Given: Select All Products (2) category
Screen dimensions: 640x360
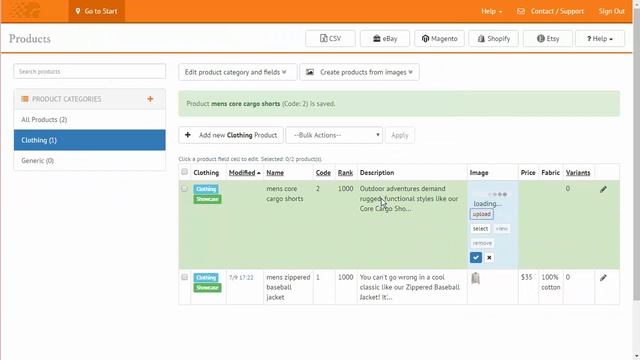Looking at the screenshot, I should pyautogui.click(x=89, y=120).
